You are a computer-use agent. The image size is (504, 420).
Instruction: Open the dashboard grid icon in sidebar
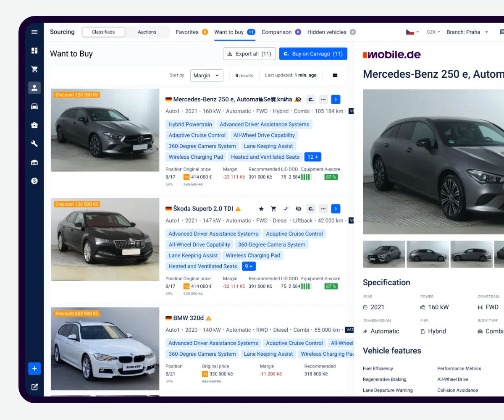[x=34, y=50]
